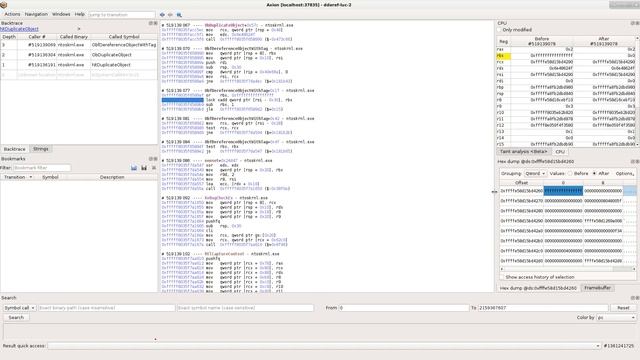This screenshot has width=640, height=360.
Task: Close the Search panel
Action: (x=637, y=298)
